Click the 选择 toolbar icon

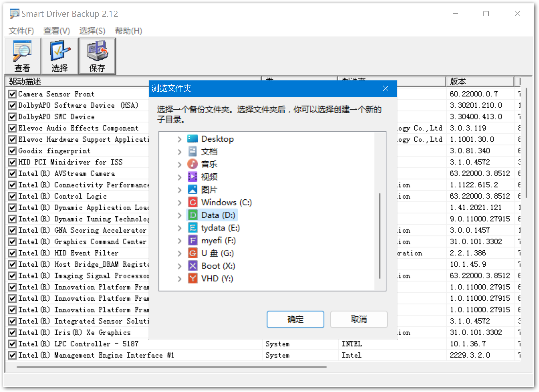[60, 56]
